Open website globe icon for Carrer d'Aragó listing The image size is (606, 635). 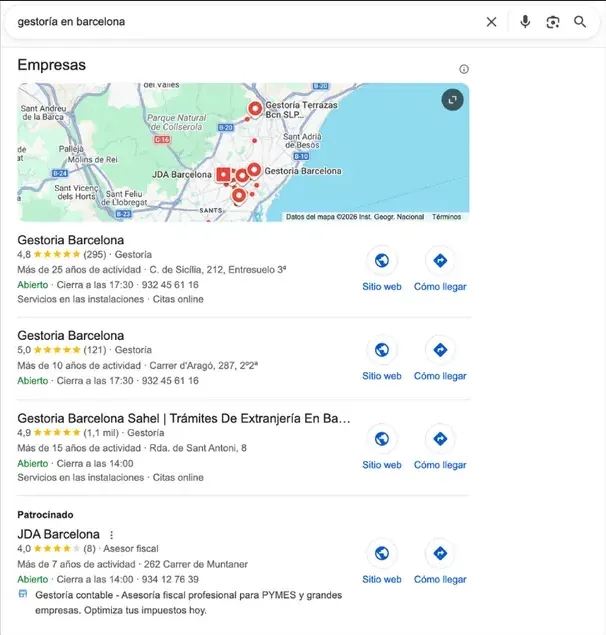tap(382, 350)
